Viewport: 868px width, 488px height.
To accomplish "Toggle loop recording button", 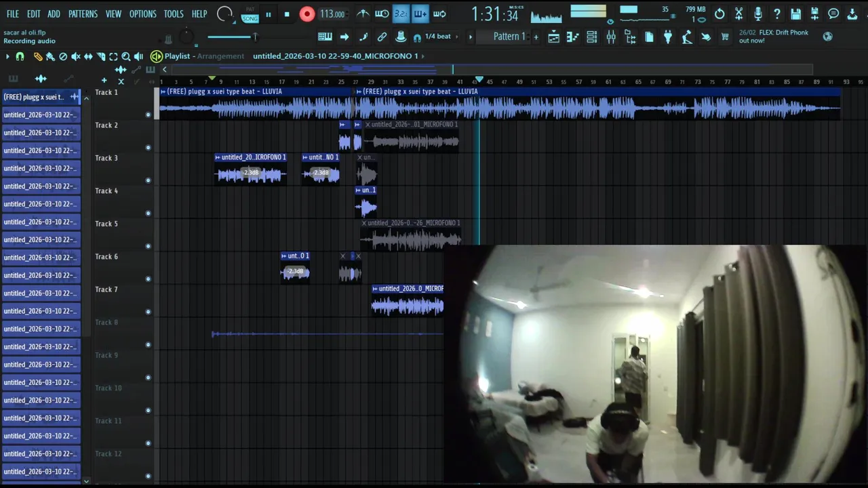I will tap(439, 14).
